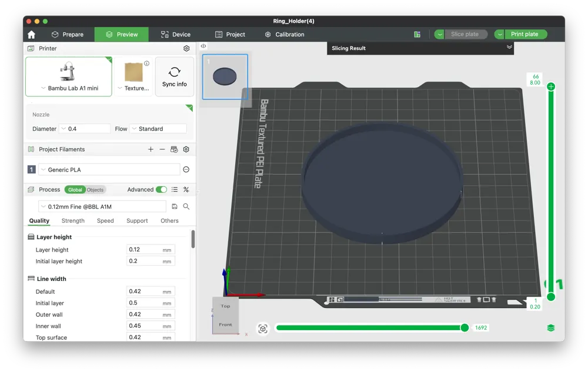The image size is (588, 372).
Task: Click the settings panel scrollbar
Action: [x=193, y=239]
